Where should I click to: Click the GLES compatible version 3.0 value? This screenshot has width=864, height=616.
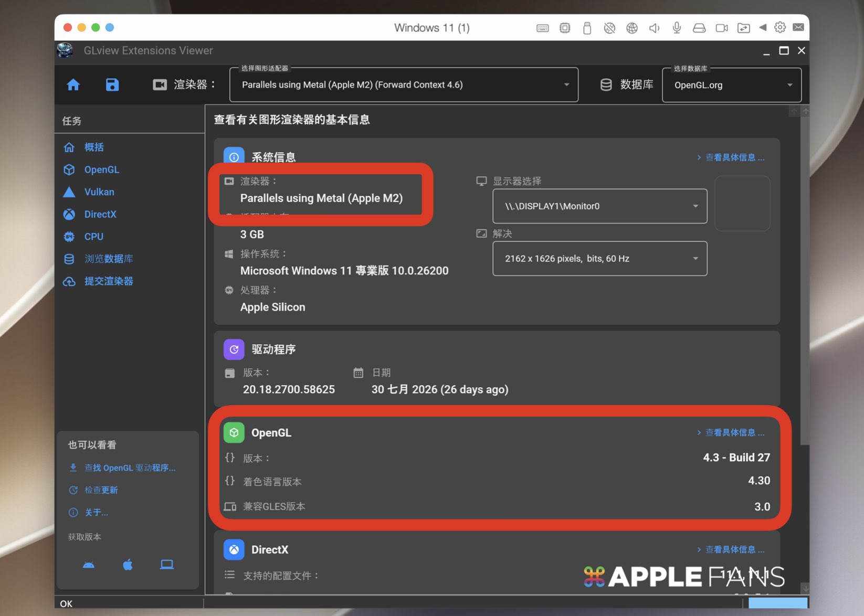(x=762, y=507)
